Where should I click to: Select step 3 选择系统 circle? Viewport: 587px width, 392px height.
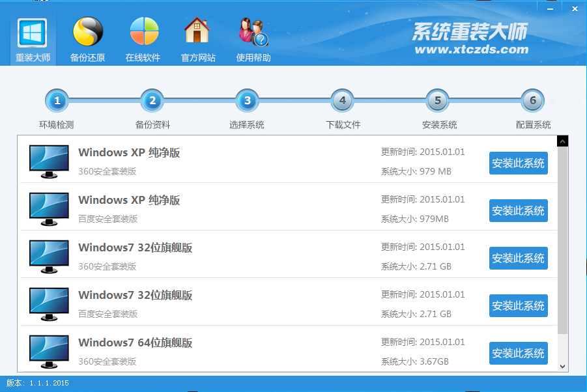pyautogui.click(x=247, y=101)
